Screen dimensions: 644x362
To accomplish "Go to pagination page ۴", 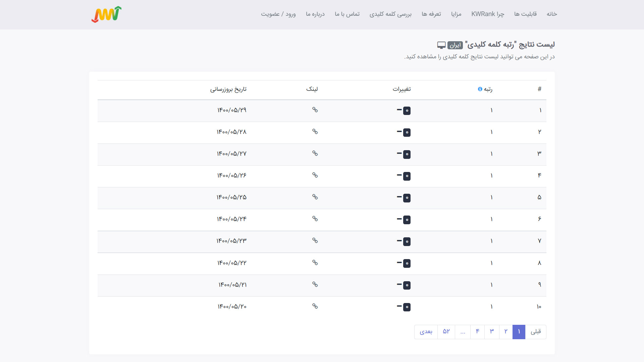I will 477,332.
